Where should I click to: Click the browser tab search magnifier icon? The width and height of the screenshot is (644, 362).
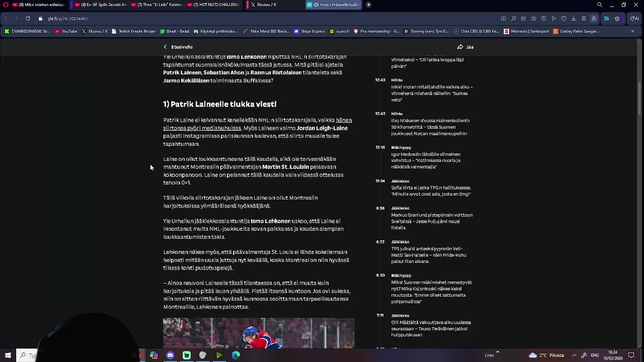coord(599,5)
